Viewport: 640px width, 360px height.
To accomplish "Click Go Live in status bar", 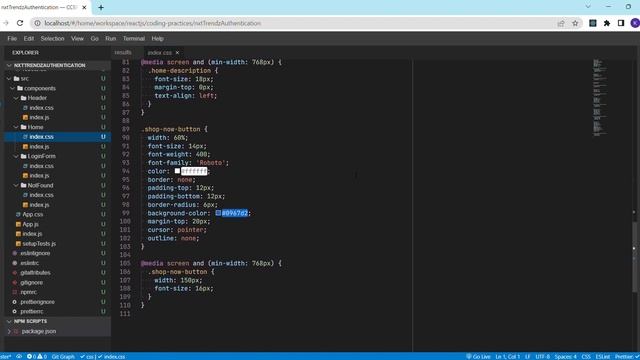I will pyautogui.click(x=478, y=357).
